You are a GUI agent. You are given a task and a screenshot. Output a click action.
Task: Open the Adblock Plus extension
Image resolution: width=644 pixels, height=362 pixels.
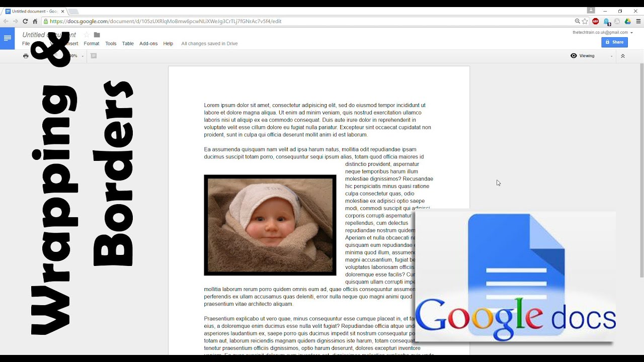(596, 21)
